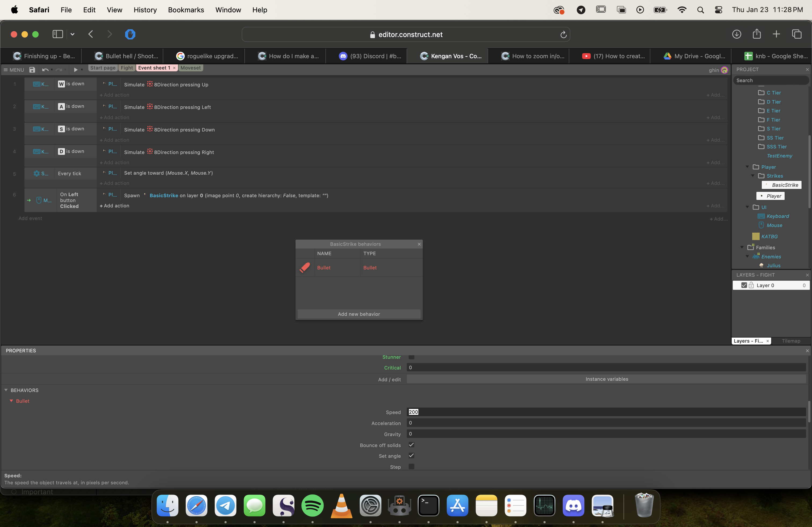Viewport: 812px width, 527px height.
Task: Click the red Bullet behavior icon
Action: pos(305,268)
